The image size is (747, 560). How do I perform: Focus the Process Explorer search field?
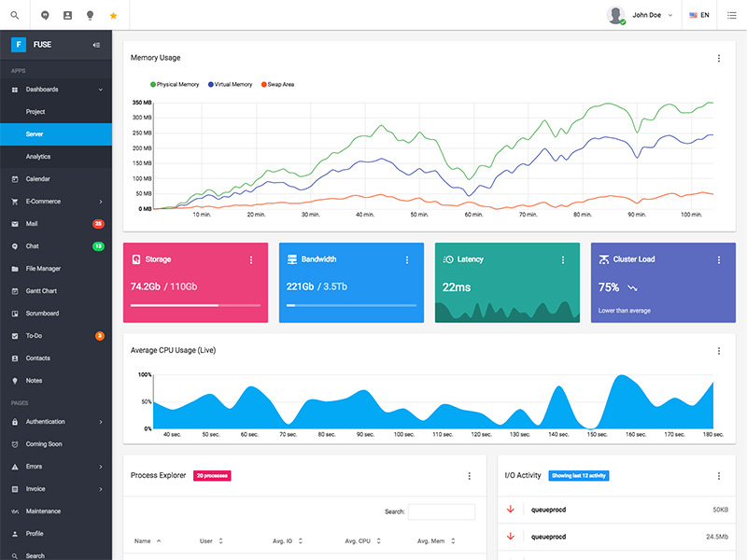pos(442,511)
